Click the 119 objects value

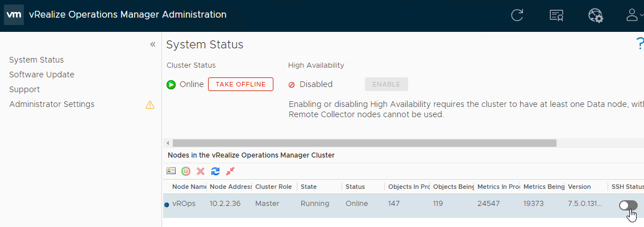pos(438,204)
